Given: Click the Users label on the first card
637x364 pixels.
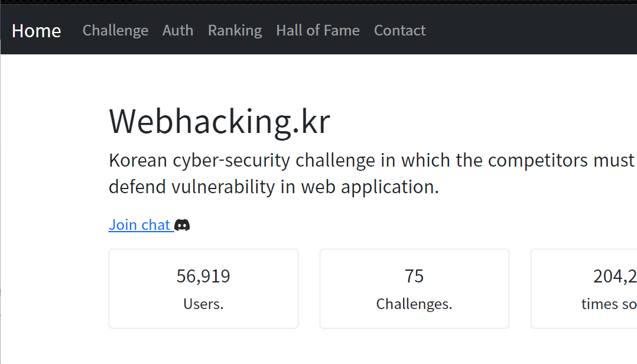Looking at the screenshot, I should coord(203,304).
